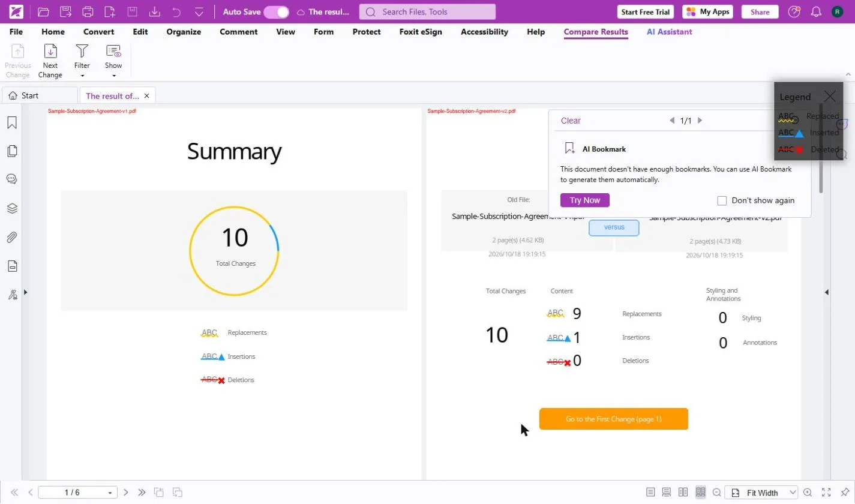
Task: Zoom in with the plus magnifier
Action: click(808, 493)
